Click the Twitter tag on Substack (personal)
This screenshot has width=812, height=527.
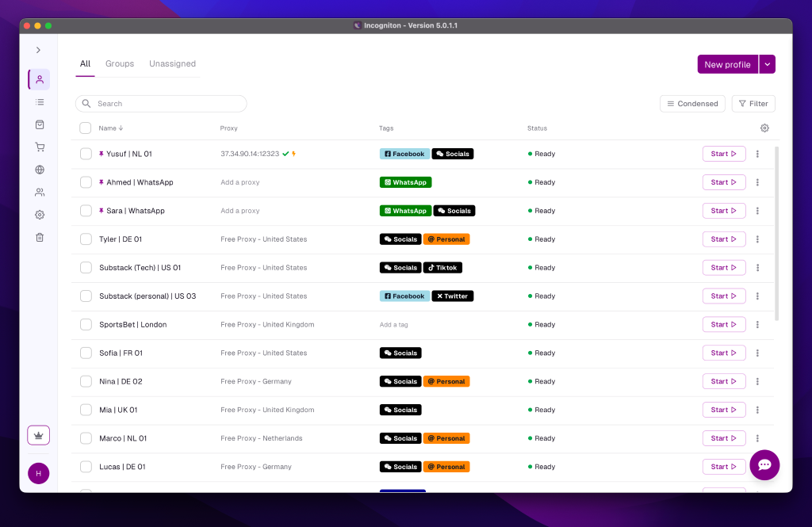coord(453,296)
